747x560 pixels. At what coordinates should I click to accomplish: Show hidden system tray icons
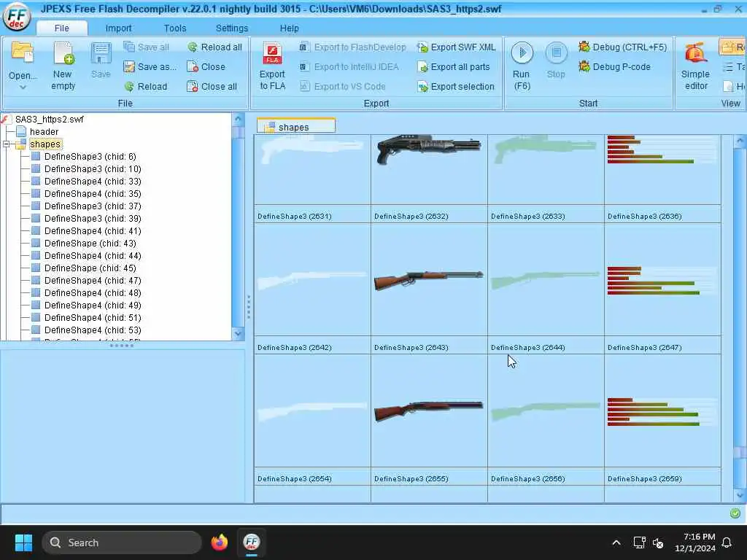coord(616,542)
